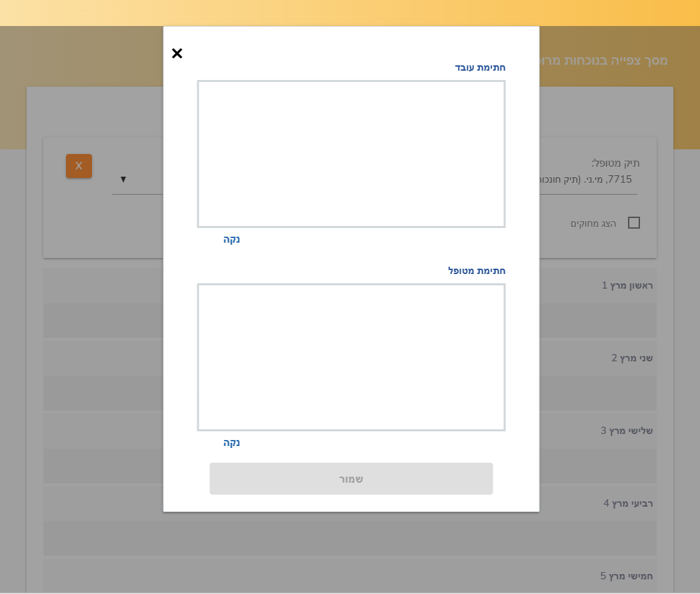Click inside the חתימת עובד signature box
This screenshot has height=594, width=700.
click(351, 154)
